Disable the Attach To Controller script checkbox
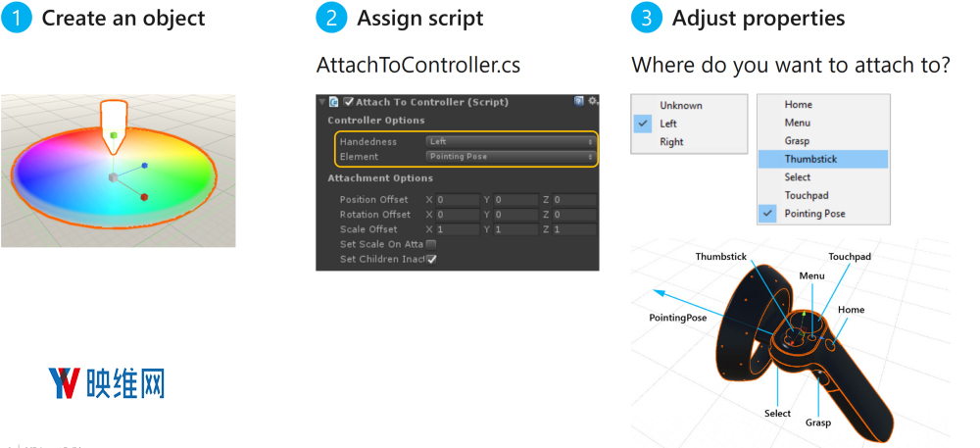Viewport: 980px width, 448px height. click(x=348, y=102)
